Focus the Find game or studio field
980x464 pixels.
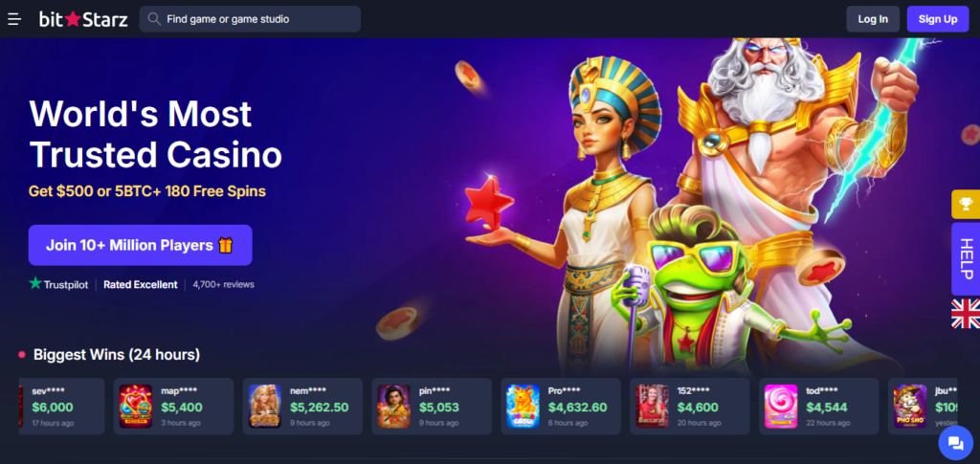250,19
